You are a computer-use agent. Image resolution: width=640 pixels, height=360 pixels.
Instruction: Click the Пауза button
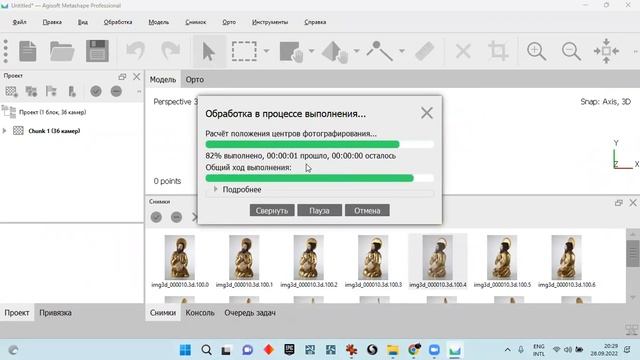320,210
